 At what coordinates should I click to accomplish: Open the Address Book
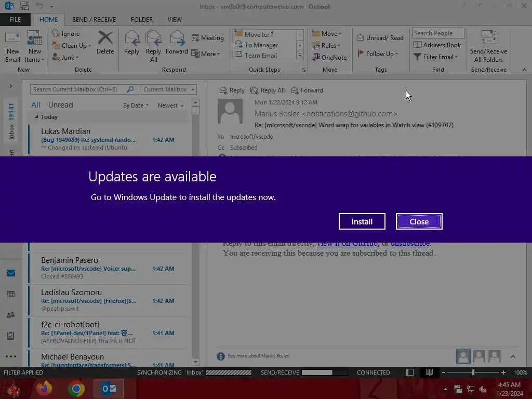point(437,45)
